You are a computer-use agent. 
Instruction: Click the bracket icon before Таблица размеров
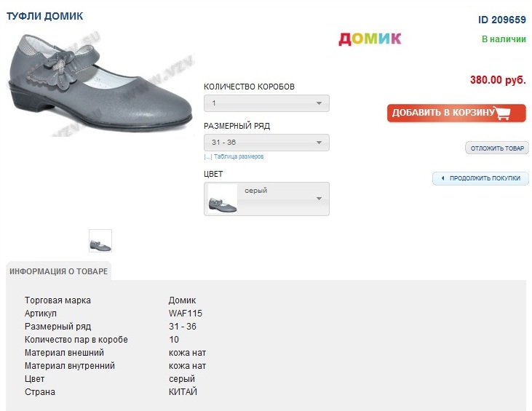(207, 156)
